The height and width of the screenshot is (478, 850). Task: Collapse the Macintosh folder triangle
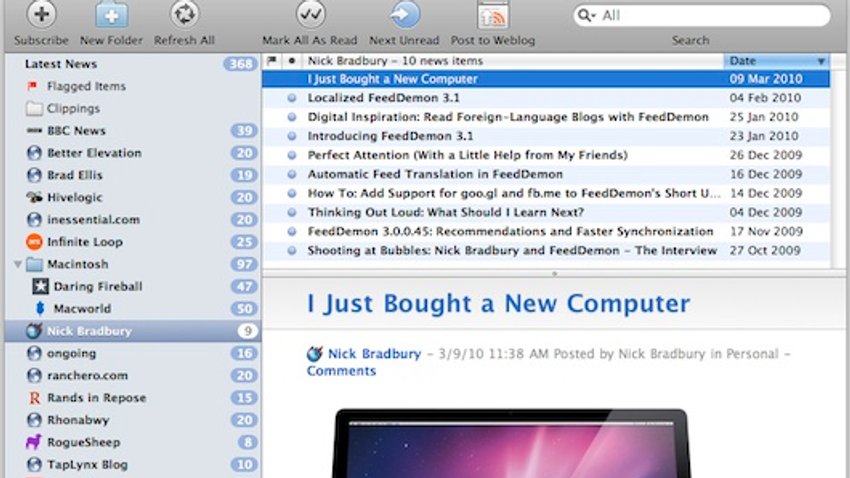pos(18,264)
